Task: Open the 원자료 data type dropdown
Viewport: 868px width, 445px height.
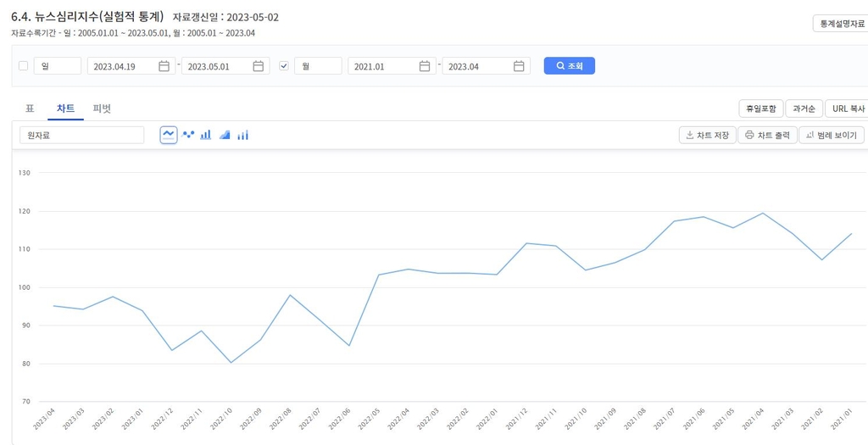Action: pos(82,135)
